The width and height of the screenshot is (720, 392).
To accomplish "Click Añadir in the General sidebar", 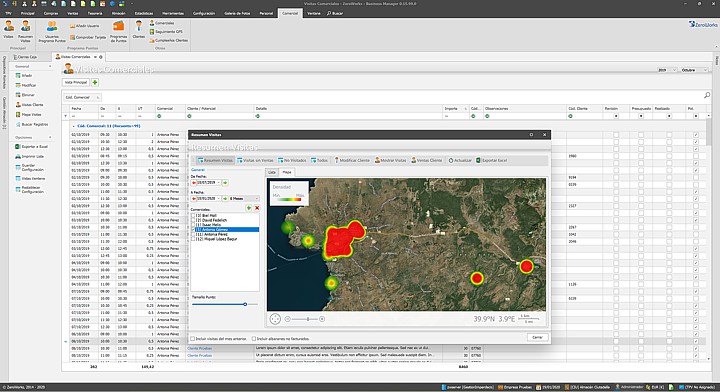I will click(24, 75).
